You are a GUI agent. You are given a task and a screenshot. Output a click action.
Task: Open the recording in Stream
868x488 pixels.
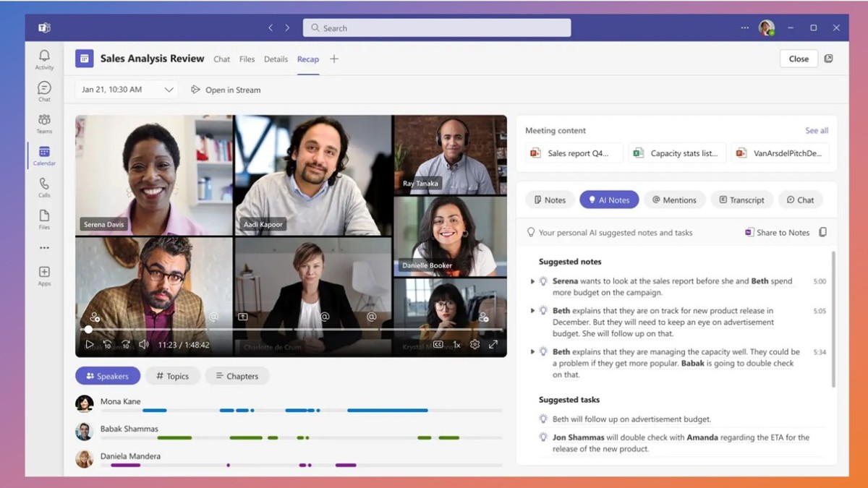226,90
